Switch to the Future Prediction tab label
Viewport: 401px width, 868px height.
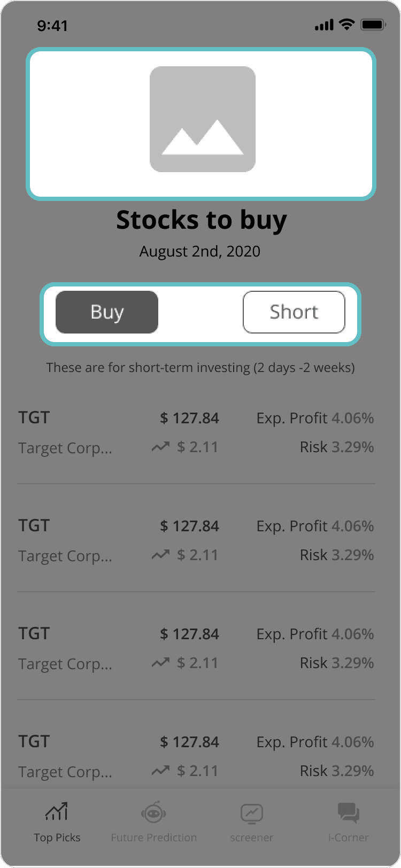click(153, 838)
